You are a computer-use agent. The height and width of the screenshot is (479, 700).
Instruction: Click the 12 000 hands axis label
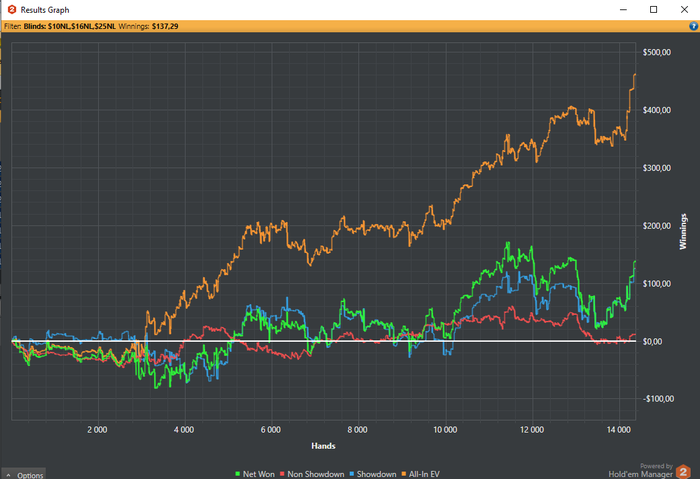coord(531,430)
